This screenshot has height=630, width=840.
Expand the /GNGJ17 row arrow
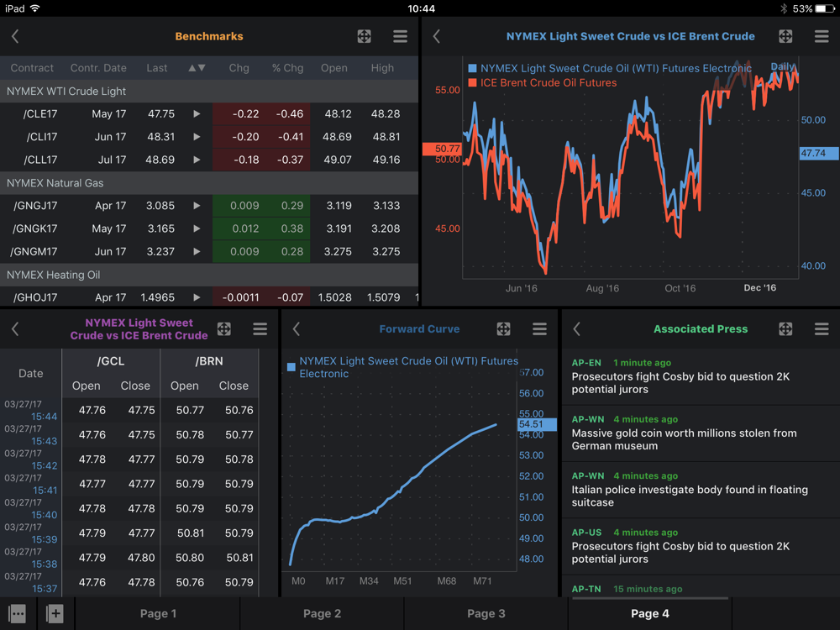(197, 206)
